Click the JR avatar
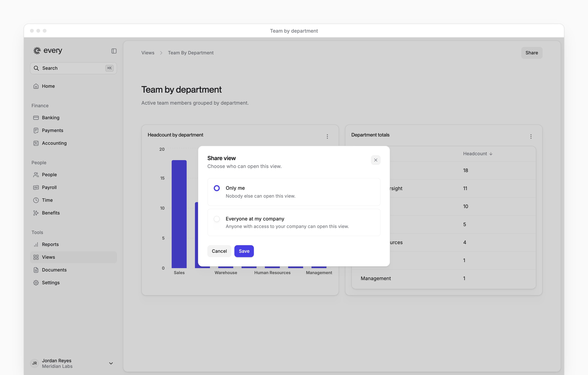Image resolution: width=588 pixels, height=375 pixels. coord(34,363)
